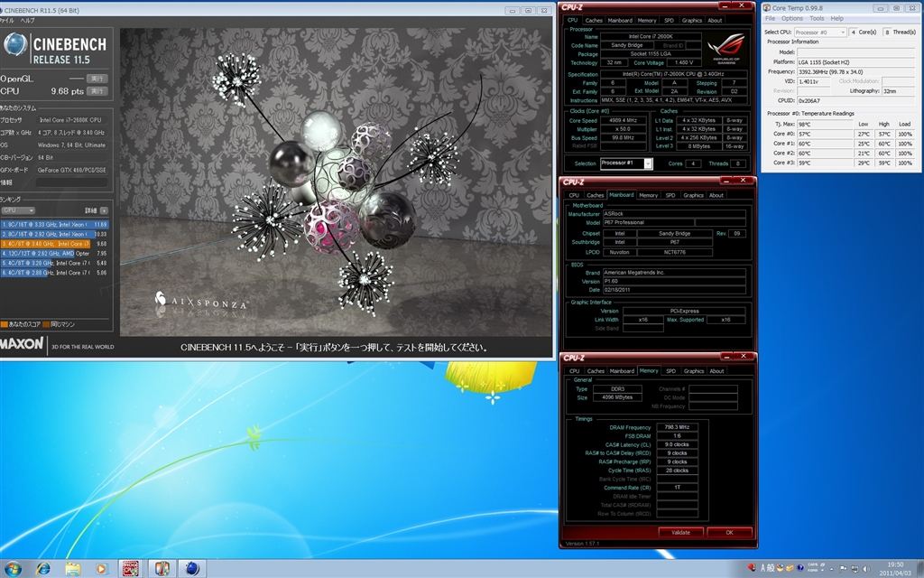Image resolution: width=924 pixels, height=578 pixels.
Task: Click the Cinebench blue sphere taskbar icon
Action: click(x=191, y=568)
